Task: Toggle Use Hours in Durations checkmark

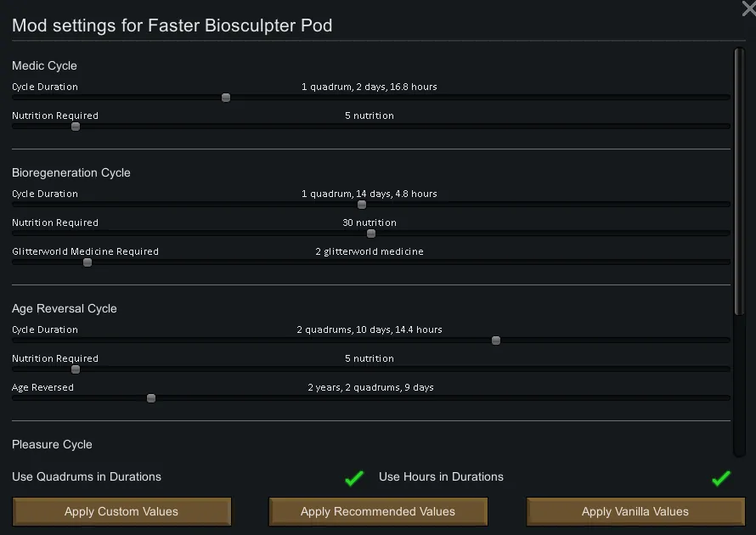Action: point(720,478)
